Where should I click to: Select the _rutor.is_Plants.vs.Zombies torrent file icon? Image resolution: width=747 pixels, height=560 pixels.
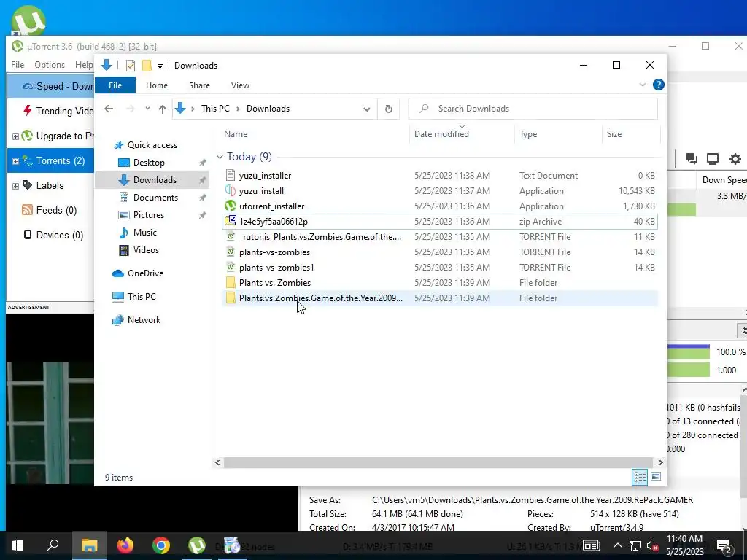point(231,237)
